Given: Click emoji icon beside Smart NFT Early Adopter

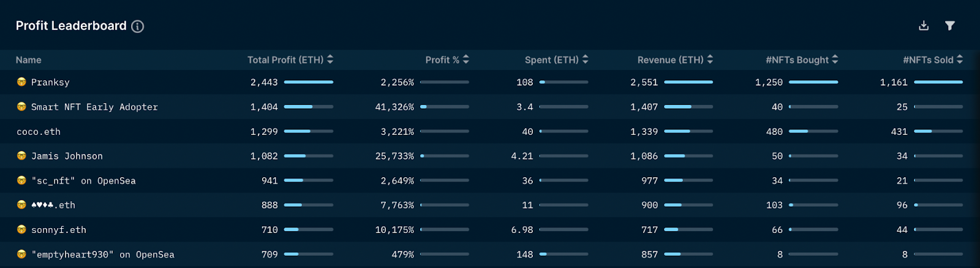Looking at the screenshot, I should coord(21,107).
